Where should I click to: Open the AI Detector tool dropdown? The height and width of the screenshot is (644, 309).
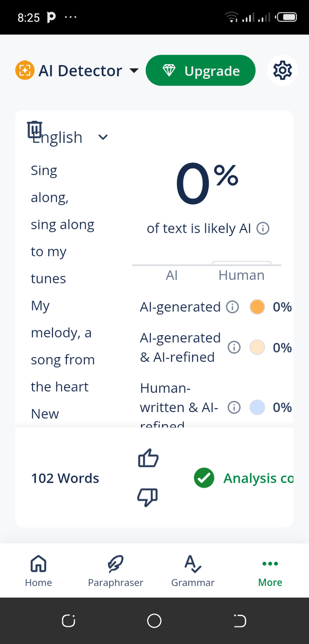coord(134,71)
